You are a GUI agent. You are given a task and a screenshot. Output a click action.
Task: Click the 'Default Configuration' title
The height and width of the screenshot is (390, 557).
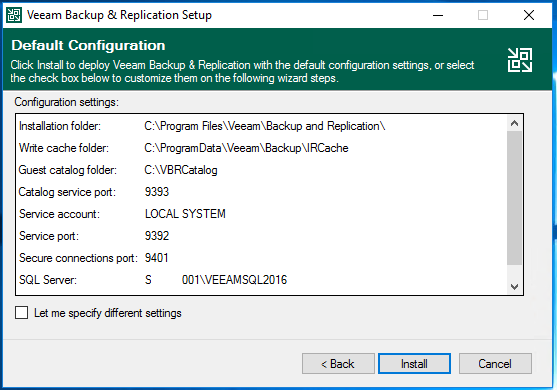point(88,45)
